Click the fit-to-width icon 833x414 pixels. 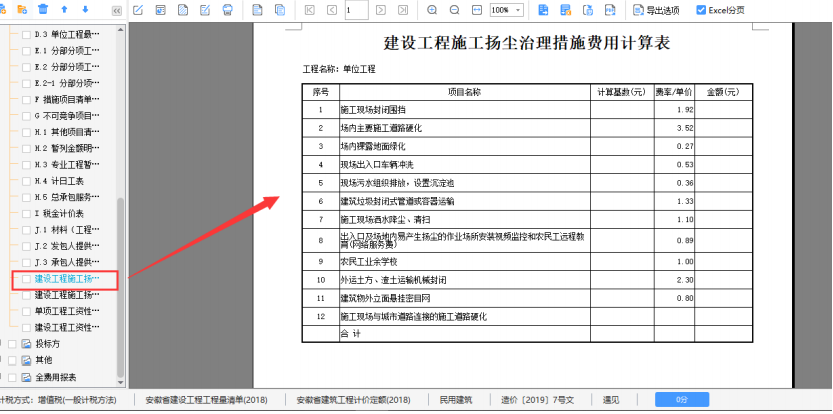[x=477, y=10]
